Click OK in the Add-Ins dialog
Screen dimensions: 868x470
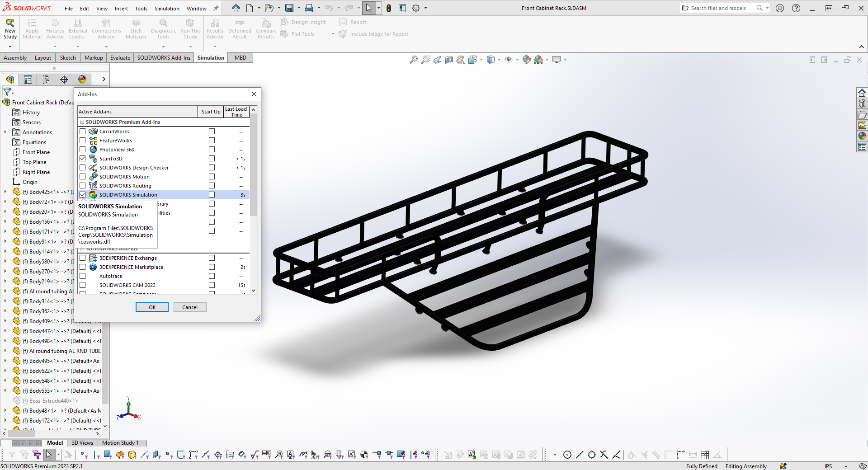coord(151,307)
